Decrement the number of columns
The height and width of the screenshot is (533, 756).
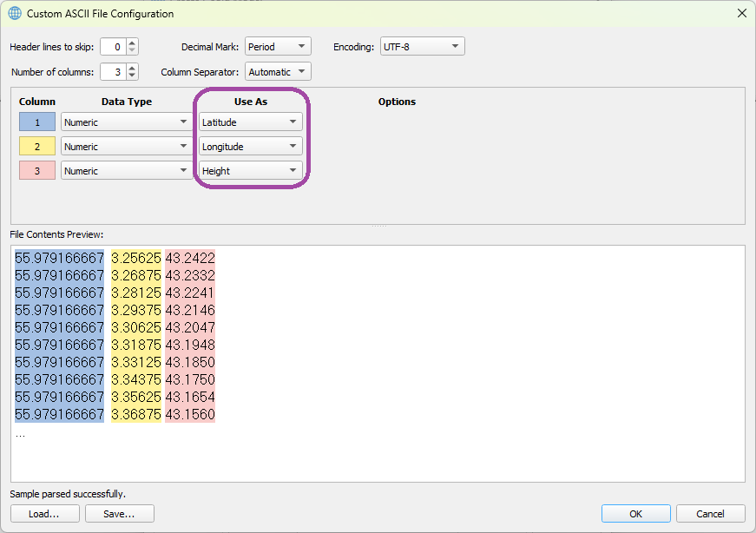click(132, 76)
